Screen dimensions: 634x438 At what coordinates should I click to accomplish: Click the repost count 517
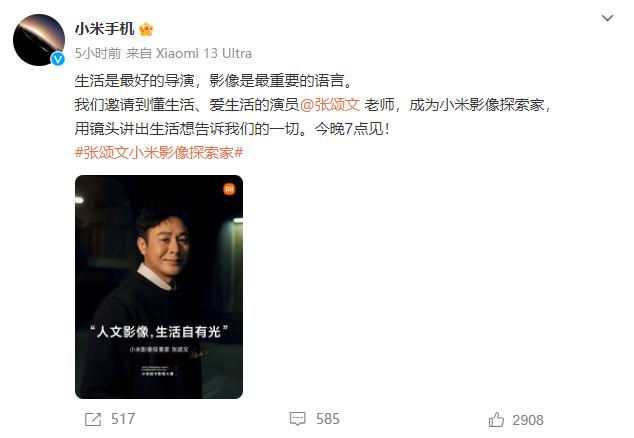pos(123,419)
